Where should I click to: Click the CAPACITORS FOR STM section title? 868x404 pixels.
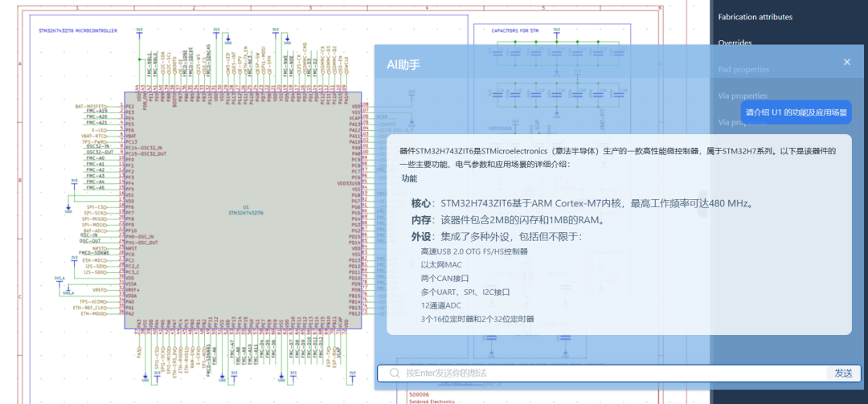(x=515, y=31)
